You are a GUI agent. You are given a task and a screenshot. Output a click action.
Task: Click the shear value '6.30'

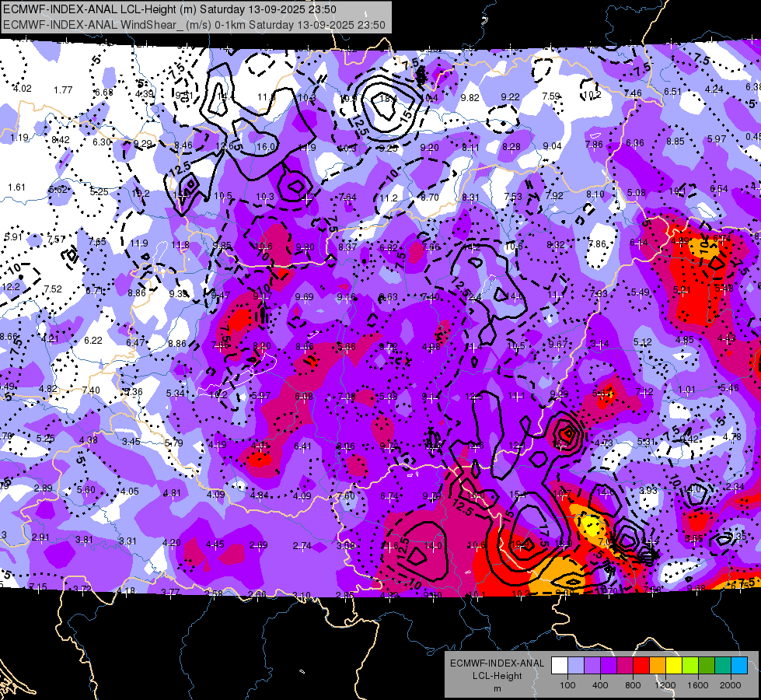point(102,142)
